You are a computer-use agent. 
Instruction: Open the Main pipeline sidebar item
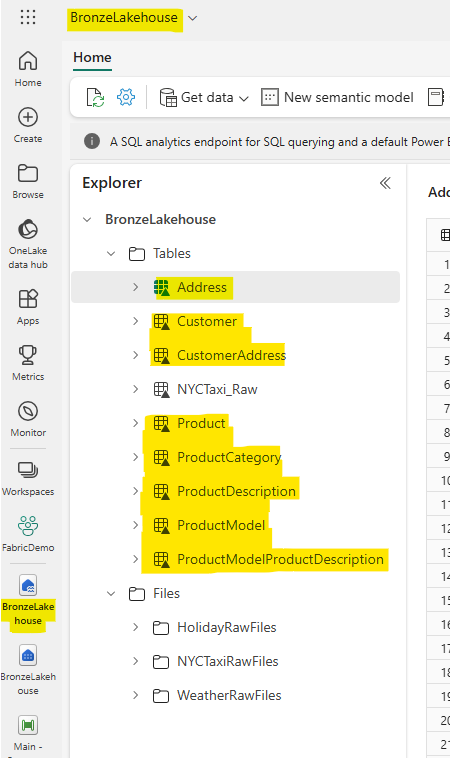click(28, 733)
